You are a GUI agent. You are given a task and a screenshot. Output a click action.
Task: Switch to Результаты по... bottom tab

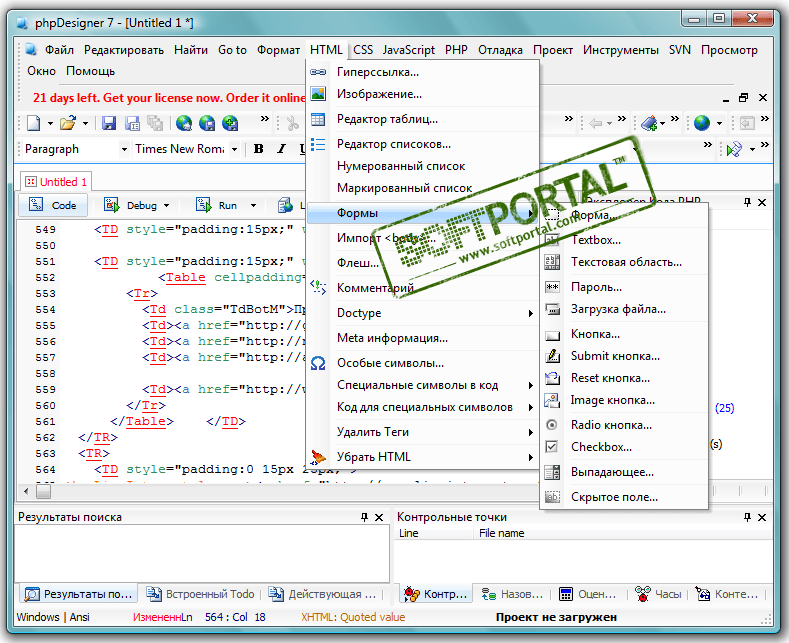coord(80,594)
